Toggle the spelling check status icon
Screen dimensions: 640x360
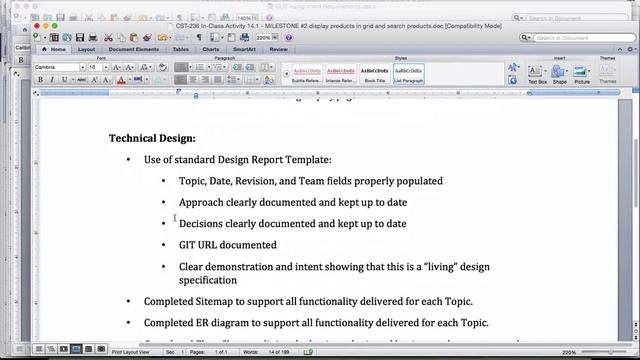[x=308, y=352]
